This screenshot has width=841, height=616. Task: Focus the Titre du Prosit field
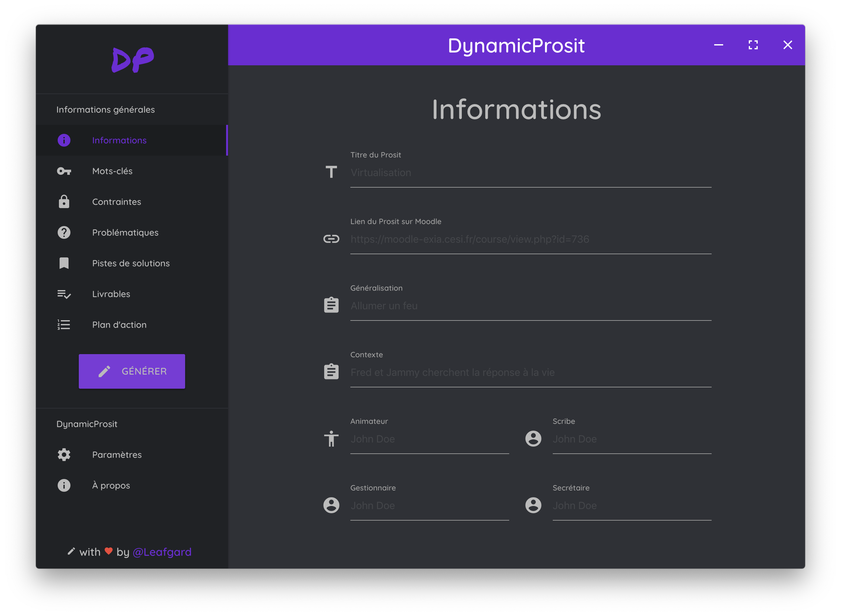(x=530, y=173)
